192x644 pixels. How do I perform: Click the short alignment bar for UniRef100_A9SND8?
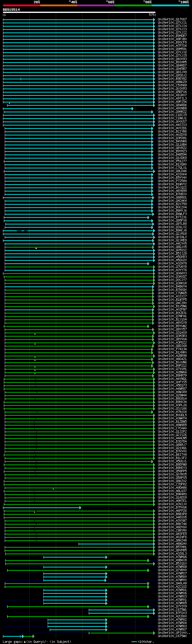(x=68, y=109)
